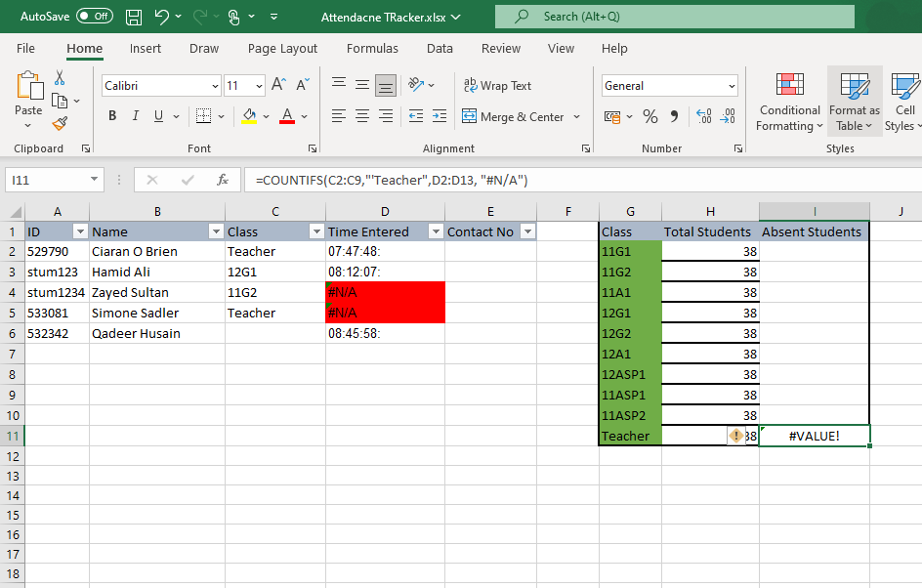Click the Cut scissors icon
Screen dimensions: 922x588
tap(61, 78)
